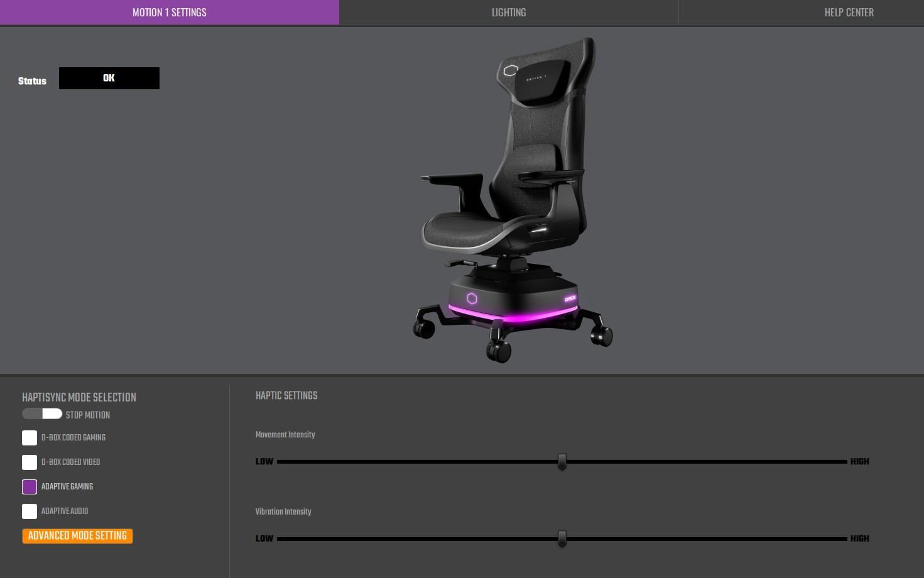Click the D-BOX Coded Video label text
924x578 pixels.
click(x=71, y=462)
